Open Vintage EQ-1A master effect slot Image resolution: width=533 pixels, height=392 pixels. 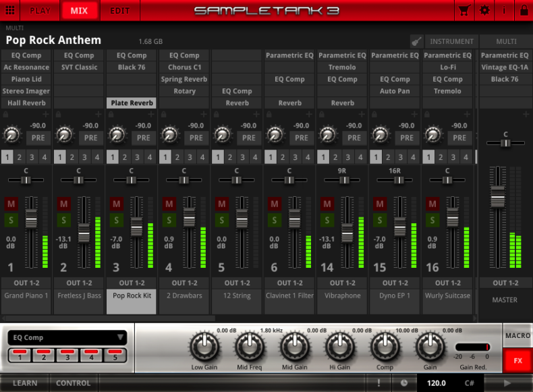click(x=505, y=67)
